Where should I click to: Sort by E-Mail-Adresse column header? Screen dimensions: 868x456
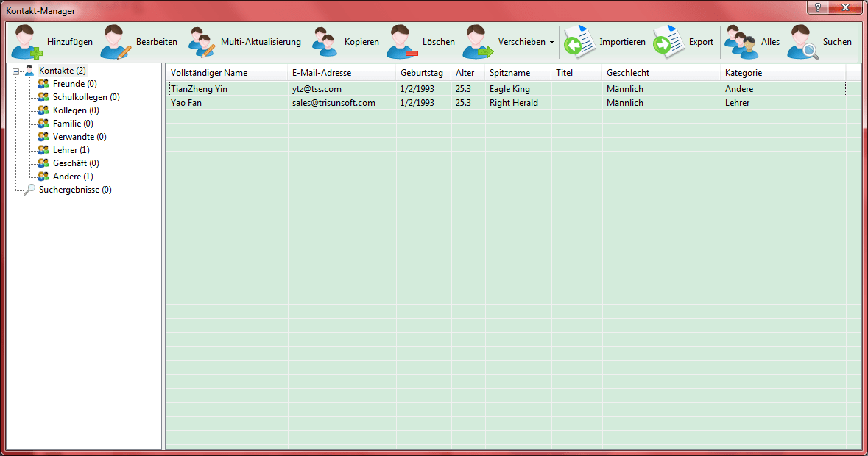click(x=342, y=73)
